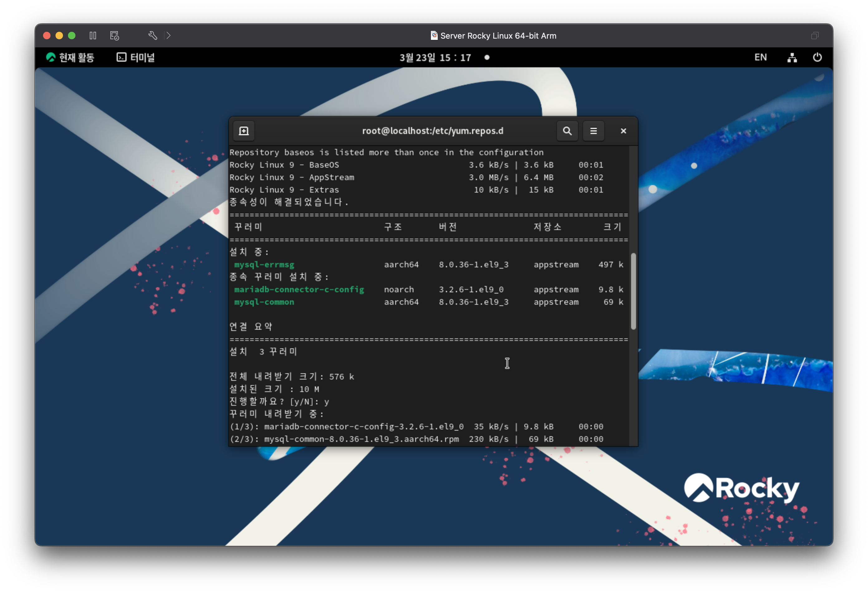868x592 pixels.
Task: Click the terminal title root@localhost
Action: click(432, 131)
